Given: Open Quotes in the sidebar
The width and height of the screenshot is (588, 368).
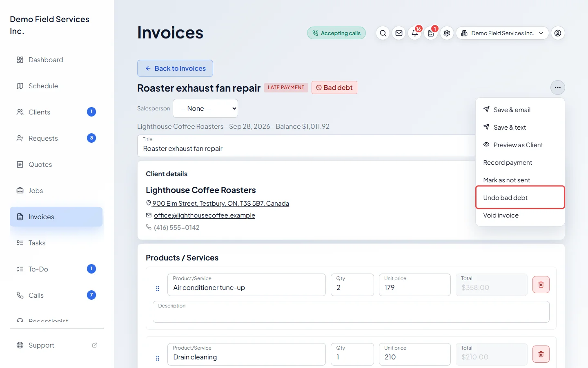Looking at the screenshot, I should pos(56,164).
